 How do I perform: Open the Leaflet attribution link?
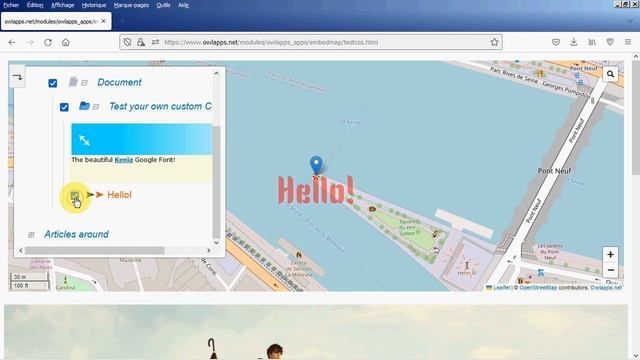click(x=501, y=288)
